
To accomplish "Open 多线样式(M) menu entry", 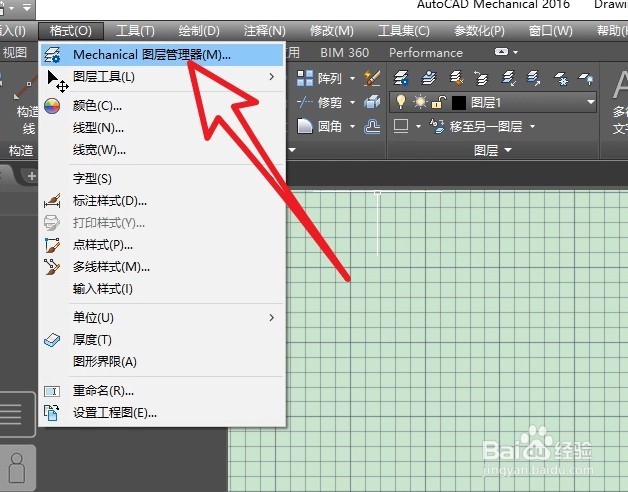I will 162,267.
